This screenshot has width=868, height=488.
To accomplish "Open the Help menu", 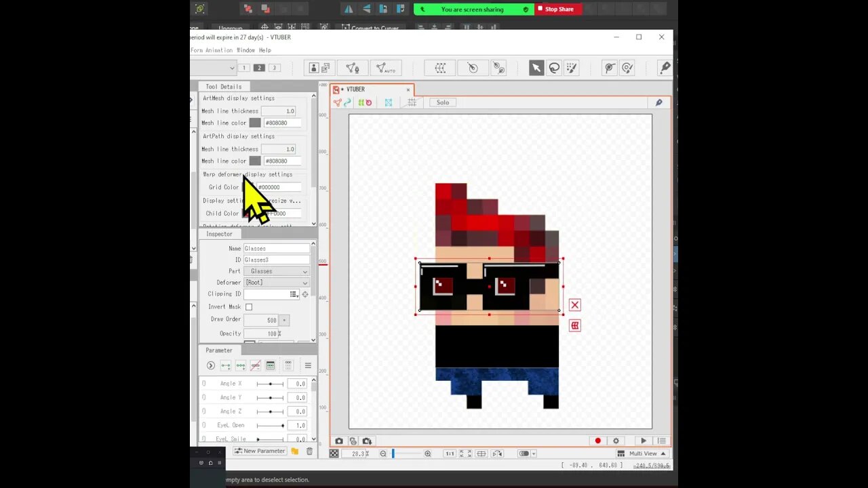I will coord(264,50).
